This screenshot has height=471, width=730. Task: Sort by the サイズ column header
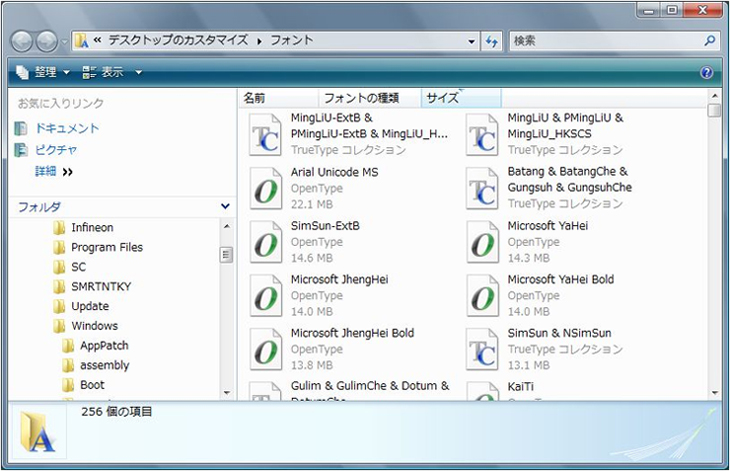(x=461, y=98)
